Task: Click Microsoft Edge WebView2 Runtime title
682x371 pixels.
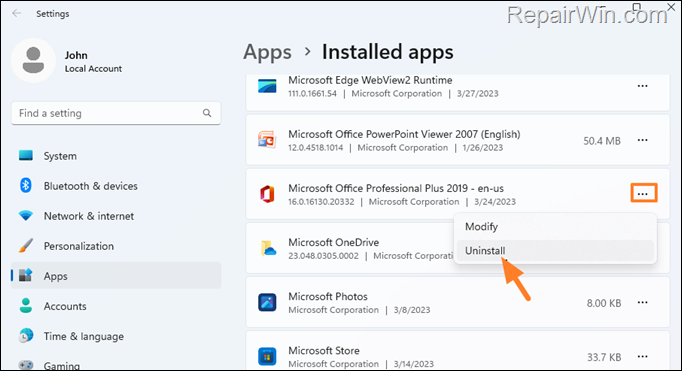Action: click(370, 80)
